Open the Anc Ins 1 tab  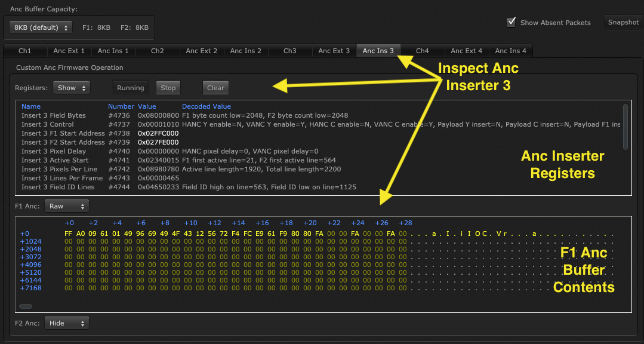click(113, 51)
